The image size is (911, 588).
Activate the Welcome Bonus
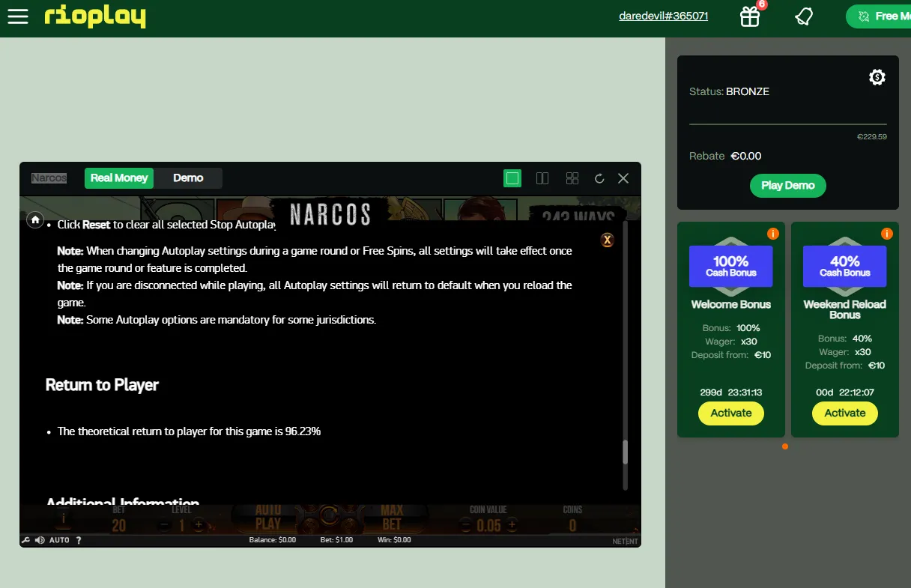point(731,413)
